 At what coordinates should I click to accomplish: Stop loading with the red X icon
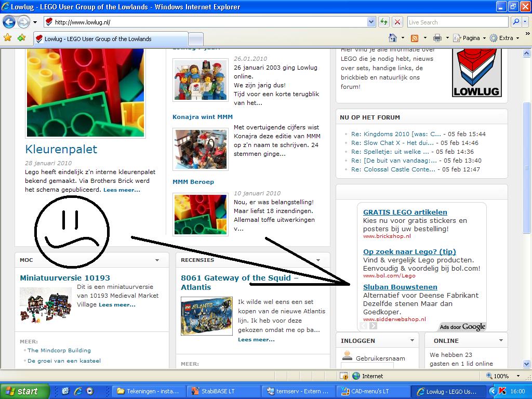[x=397, y=22]
